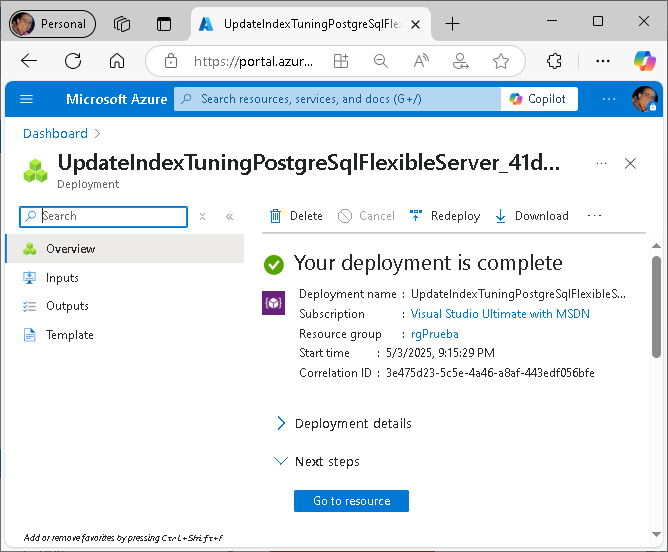
Task: Clear the resource menu search
Action: click(202, 217)
